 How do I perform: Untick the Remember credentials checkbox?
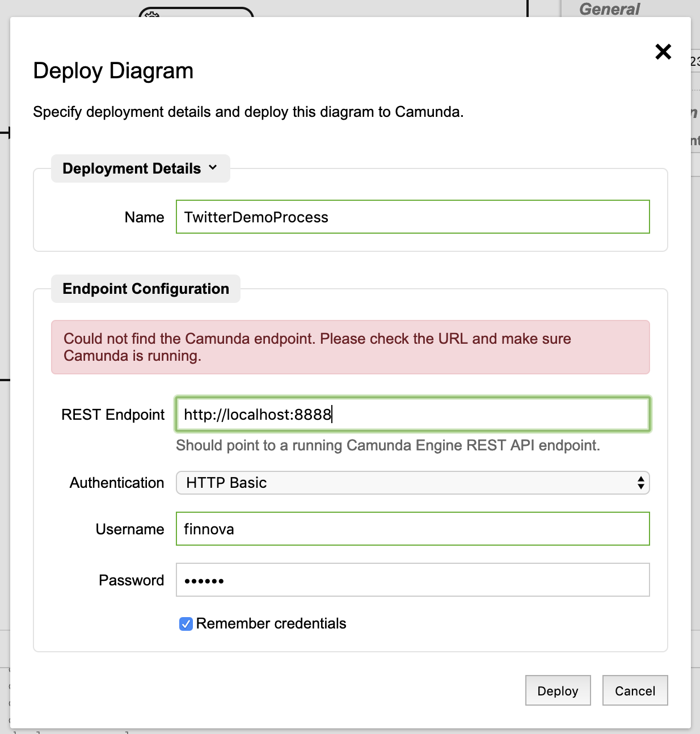click(x=185, y=624)
